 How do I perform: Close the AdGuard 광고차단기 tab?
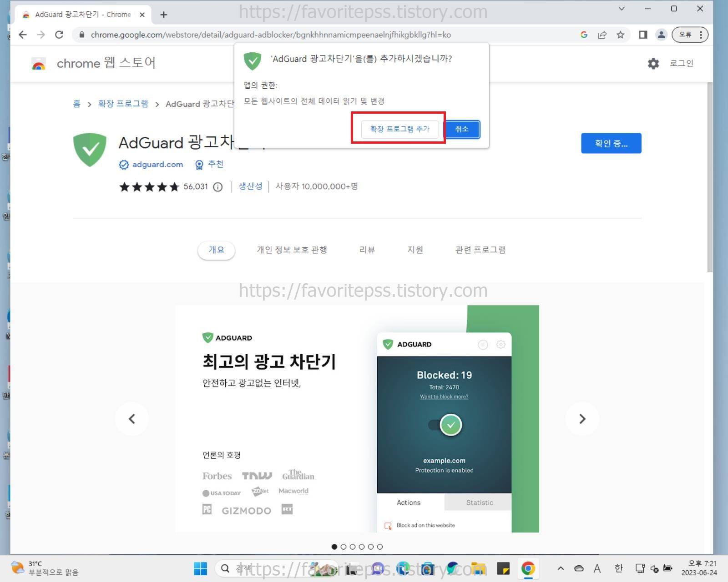tap(142, 15)
